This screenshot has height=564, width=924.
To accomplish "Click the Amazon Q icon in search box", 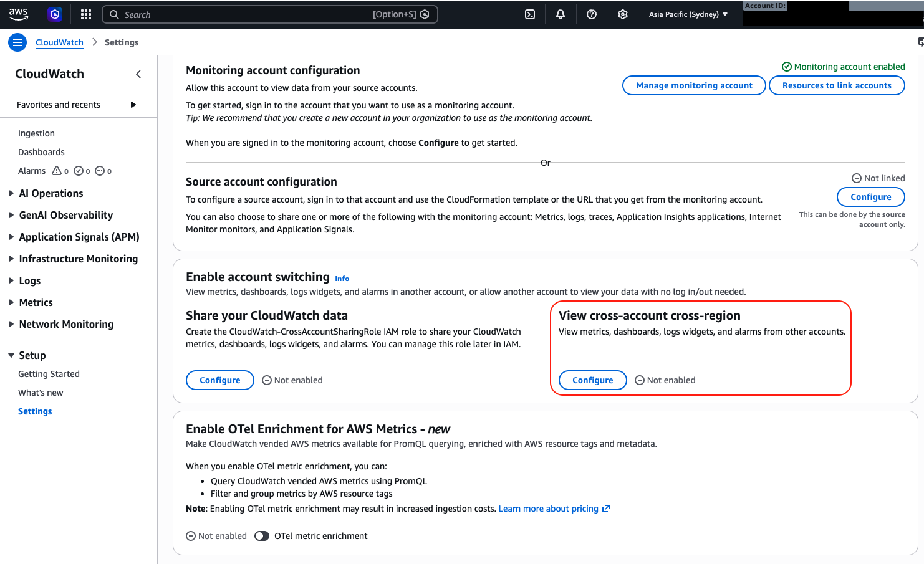I will [x=425, y=14].
